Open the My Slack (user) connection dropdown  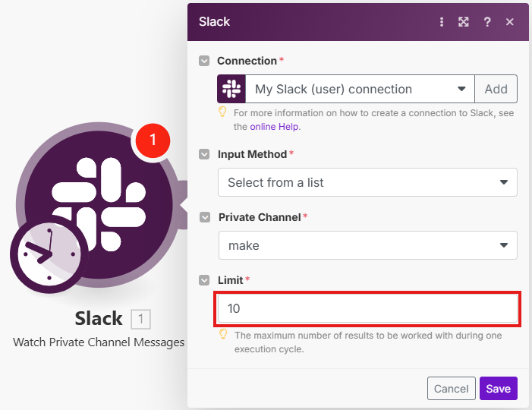click(360, 89)
